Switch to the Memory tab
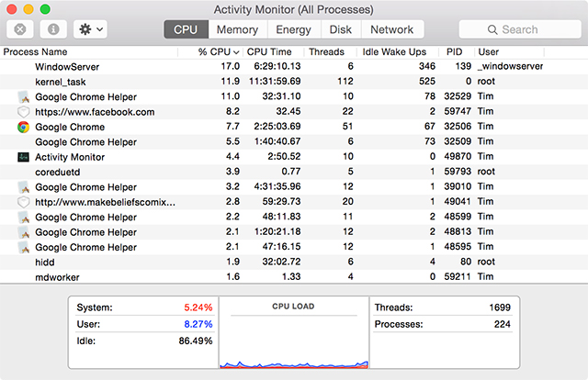 237,29
